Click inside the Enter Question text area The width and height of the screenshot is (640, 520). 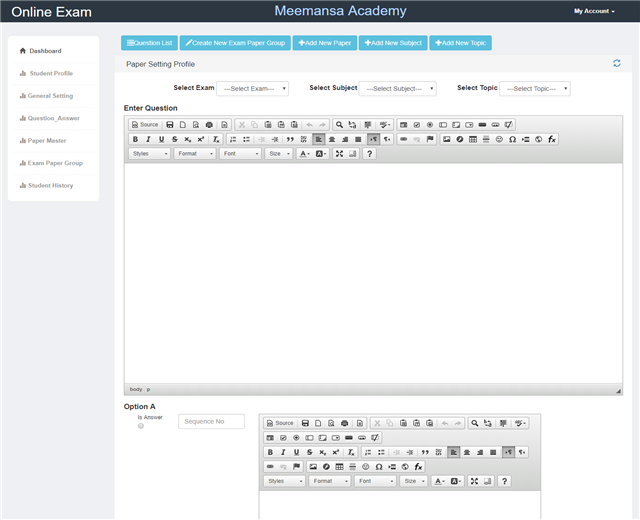[x=373, y=273]
